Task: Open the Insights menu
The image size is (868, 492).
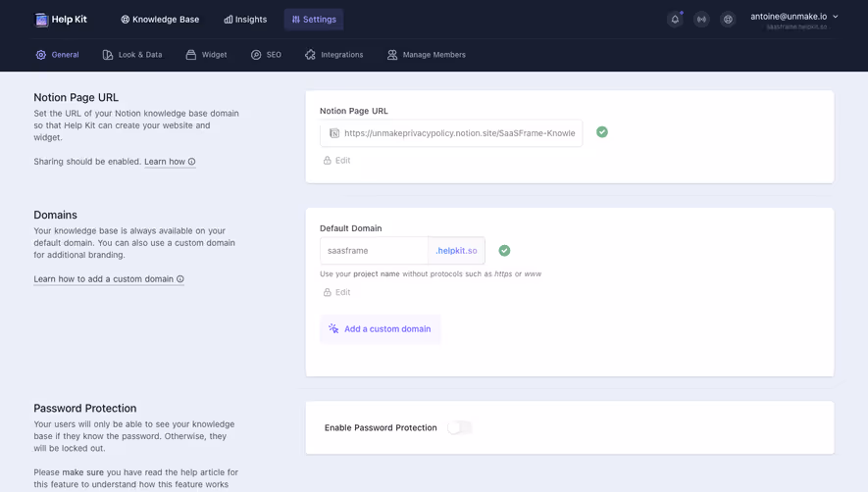Action: 245,20
